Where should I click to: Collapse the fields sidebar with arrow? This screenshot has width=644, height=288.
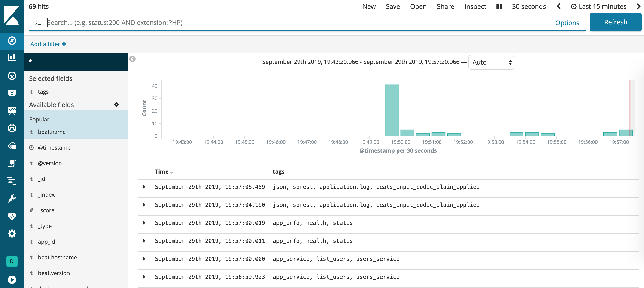coord(133,59)
